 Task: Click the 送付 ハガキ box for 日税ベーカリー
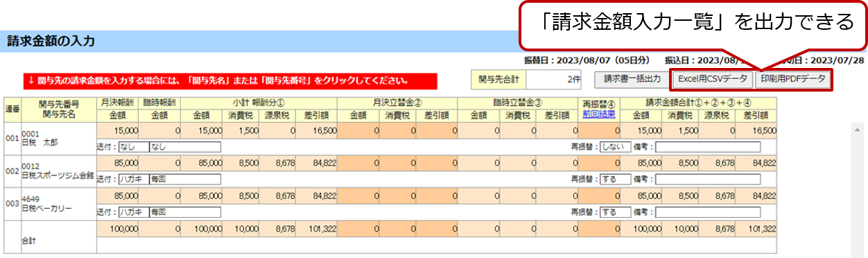click(133, 212)
